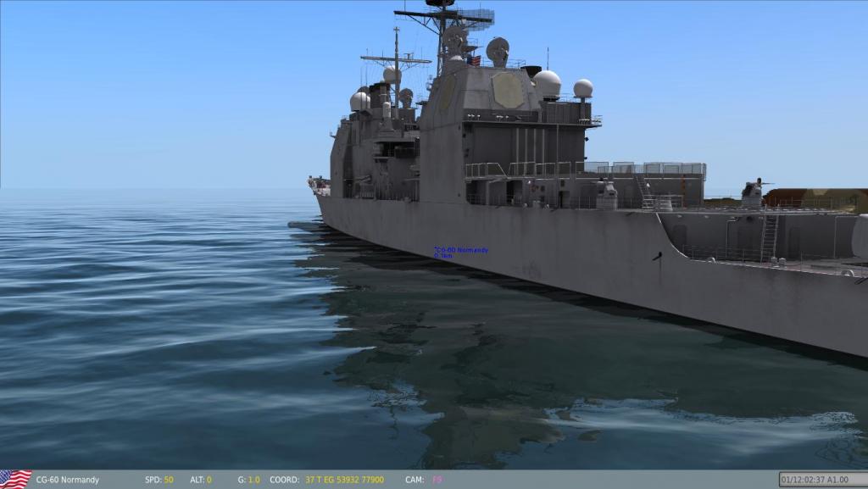Click the ALT altitude readout
Screen dimensions: 868x489
209,480
